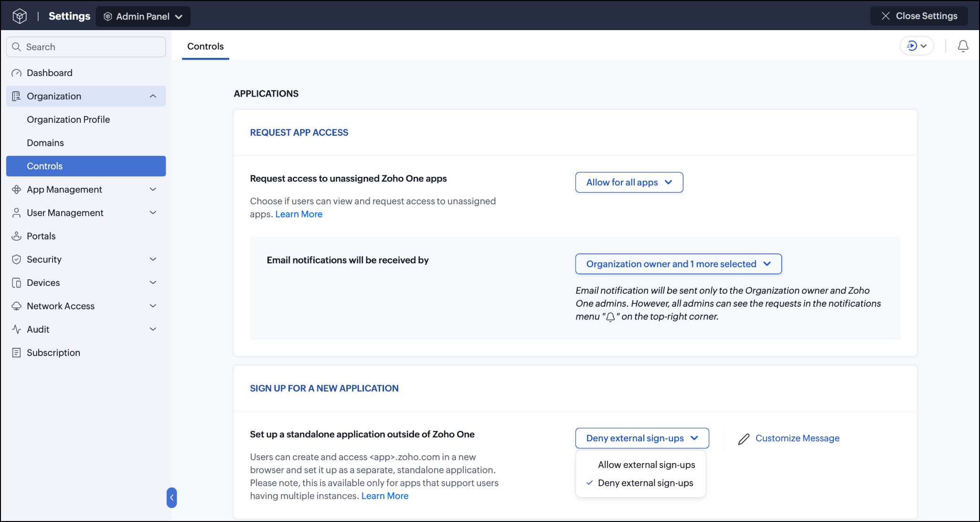Click the Subscription document icon

[17, 353]
